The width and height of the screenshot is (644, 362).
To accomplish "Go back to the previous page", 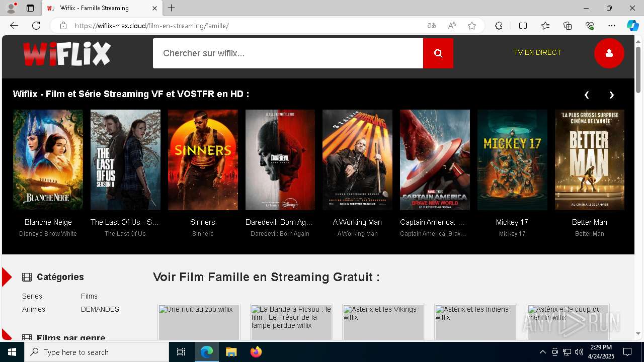I will [x=14, y=26].
